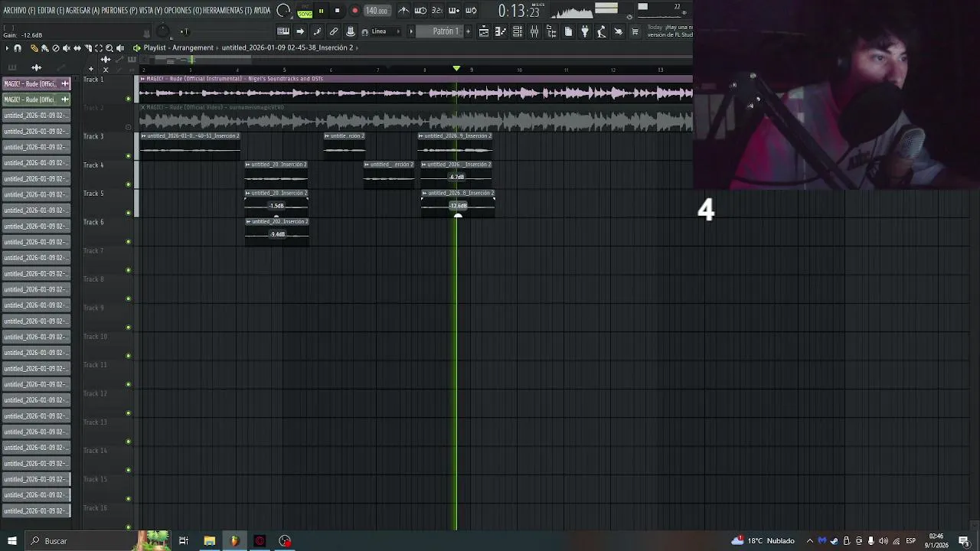
Task: Click the stamp tool icon
Action: tap(351, 31)
